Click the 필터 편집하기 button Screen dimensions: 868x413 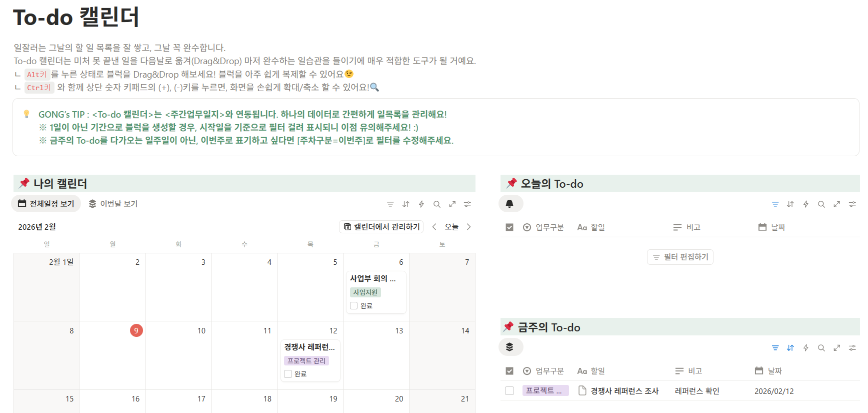pyautogui.click(x=680, y=257)
